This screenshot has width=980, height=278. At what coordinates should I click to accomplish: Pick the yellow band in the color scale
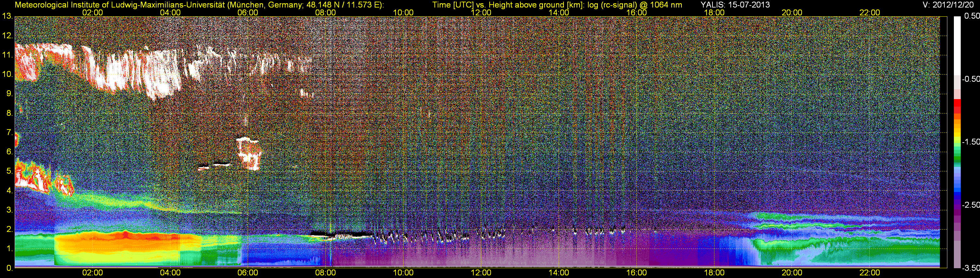click(957, 134)
